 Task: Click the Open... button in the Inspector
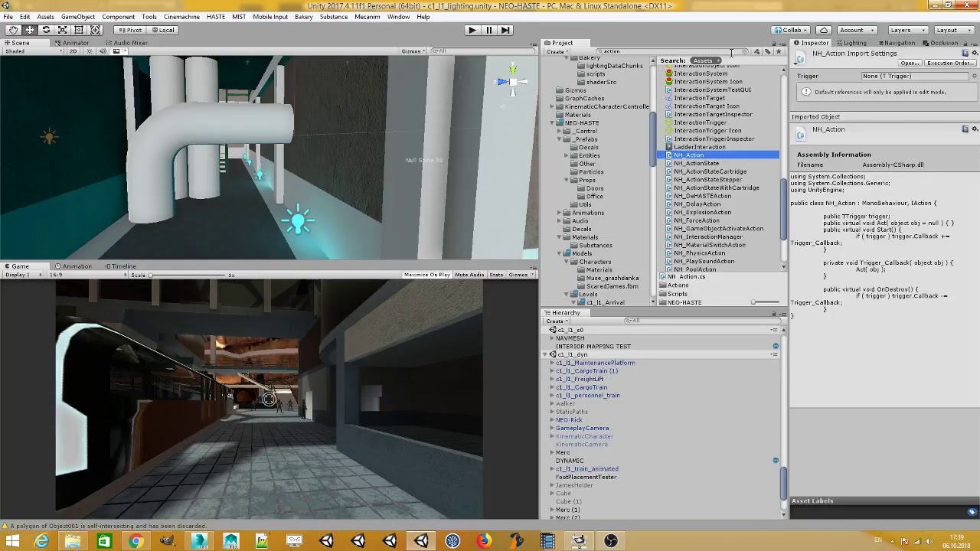(909, 63)
